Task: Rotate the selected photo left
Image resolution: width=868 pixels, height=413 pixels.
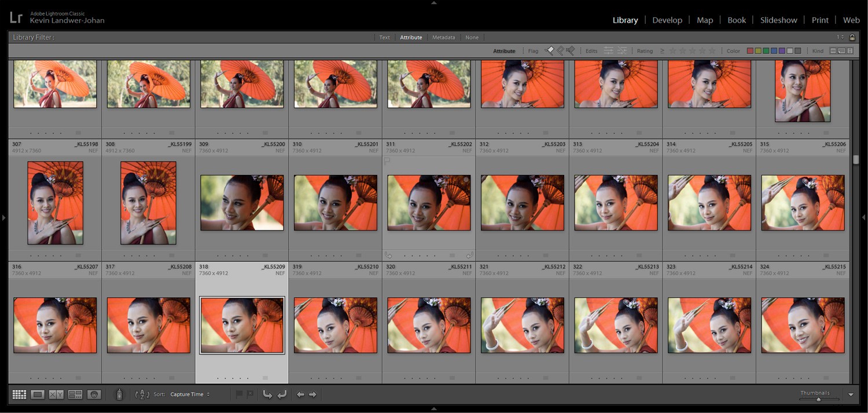Action: click(268, 394)
